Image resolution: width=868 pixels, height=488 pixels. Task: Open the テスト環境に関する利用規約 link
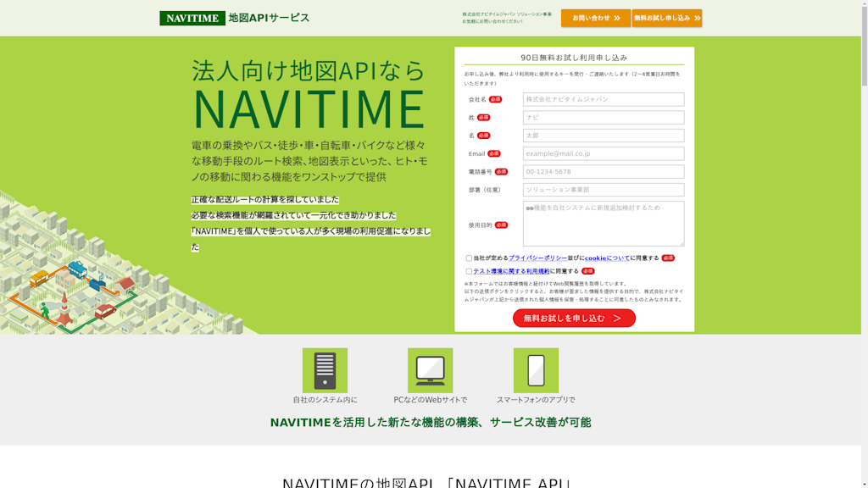coord(511,272)
